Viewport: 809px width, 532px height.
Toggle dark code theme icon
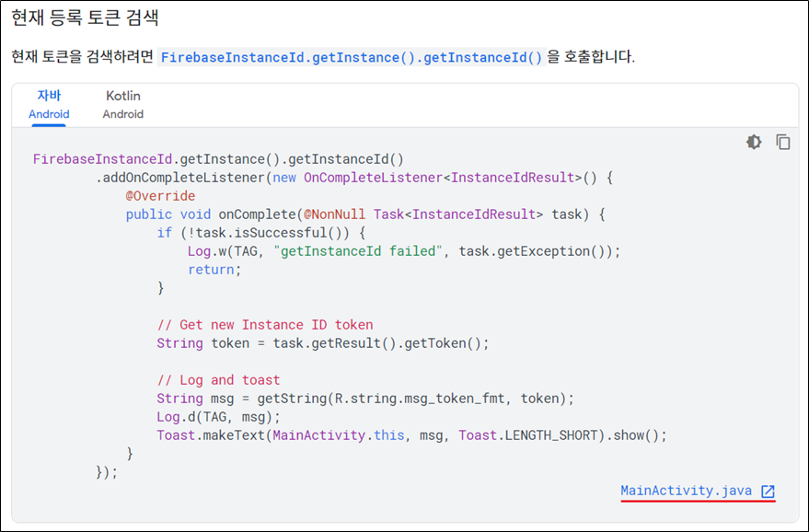754,142
